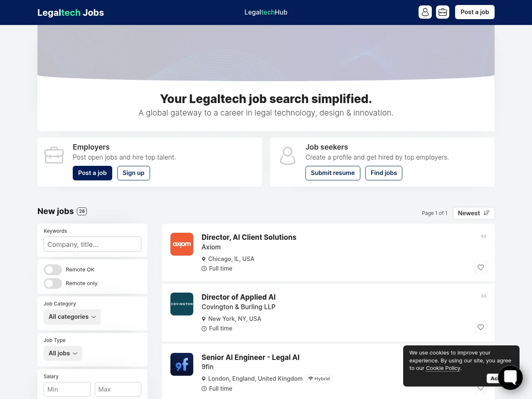Click the Axiom company logo
Screen dimensions: 532x399
tap(182, 244)
